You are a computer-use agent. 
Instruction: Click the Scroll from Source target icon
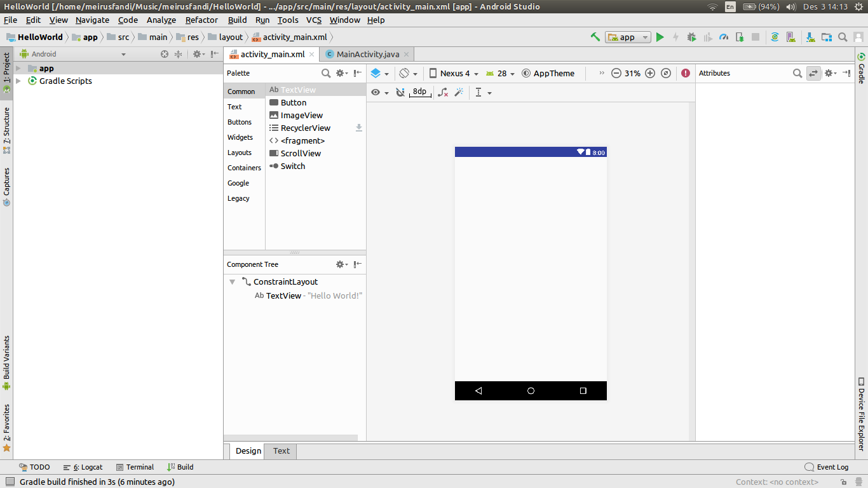coord(165,54)
